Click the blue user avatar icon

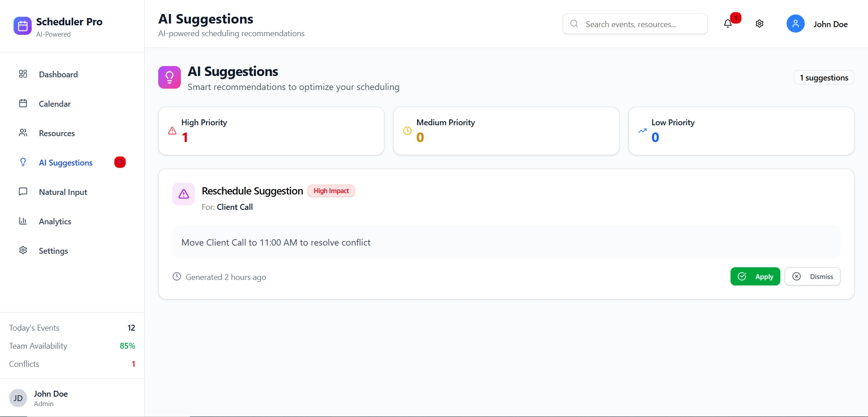pyautogui.click(x=795, y=24)
